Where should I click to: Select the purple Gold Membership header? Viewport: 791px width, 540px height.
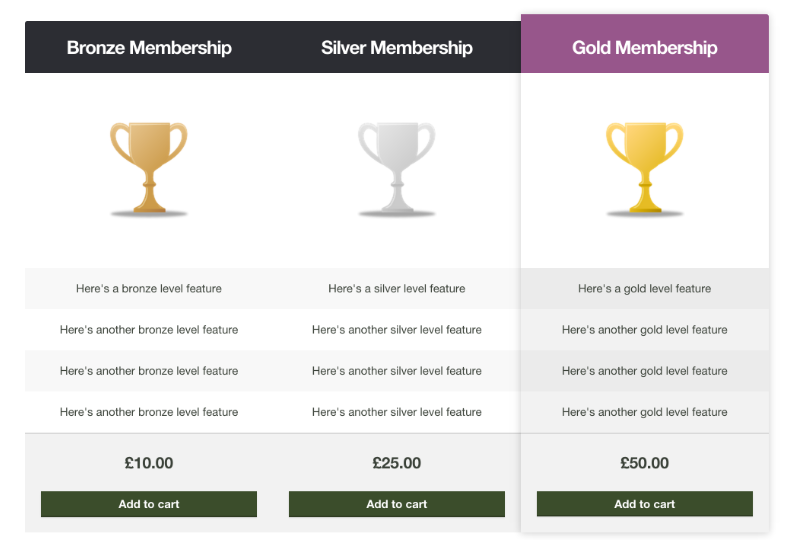[645, 47]
